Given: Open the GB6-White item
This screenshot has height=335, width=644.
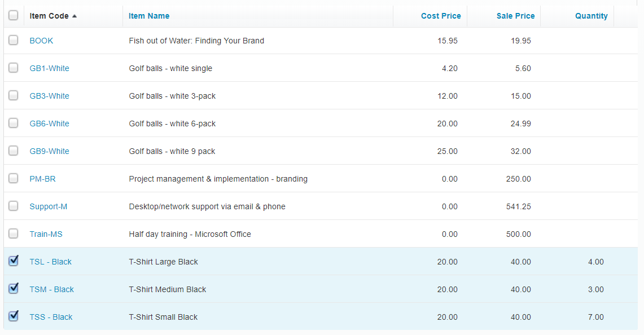Looking at the screenshot, I should click(x=49, y=124).
